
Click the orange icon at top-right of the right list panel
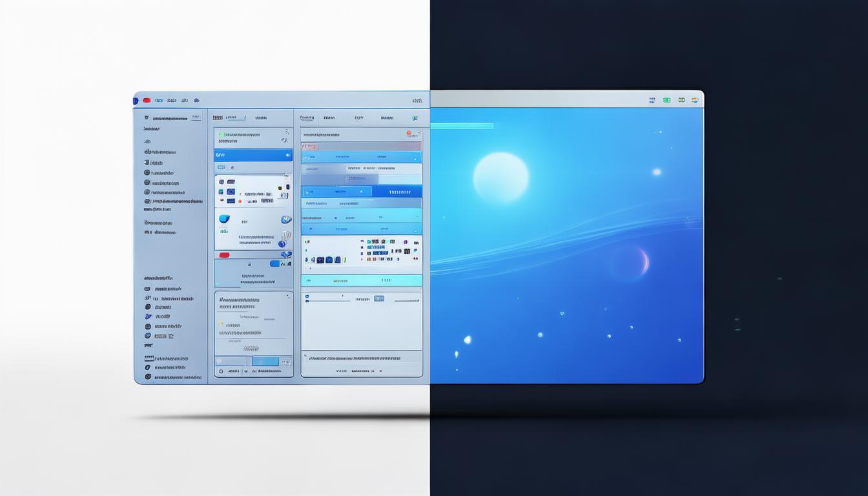point(409,134)
